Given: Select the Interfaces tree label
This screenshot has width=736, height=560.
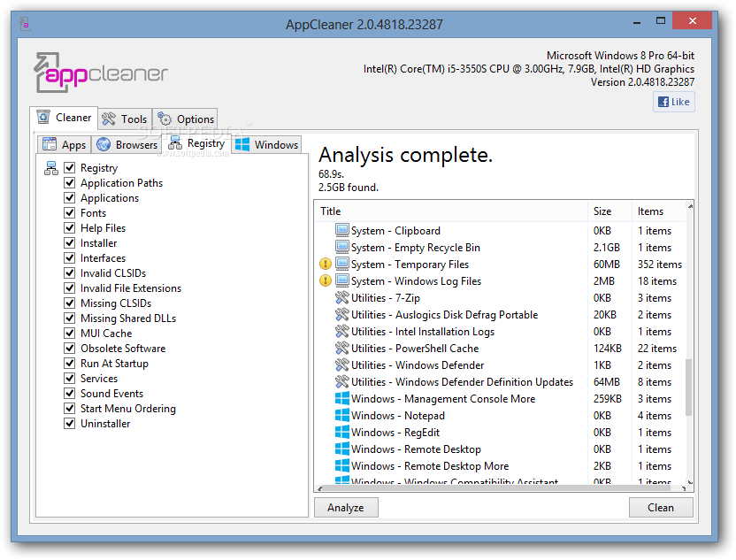Looking at the screenshot, I should pyautogui.click(x=103, y=258).
